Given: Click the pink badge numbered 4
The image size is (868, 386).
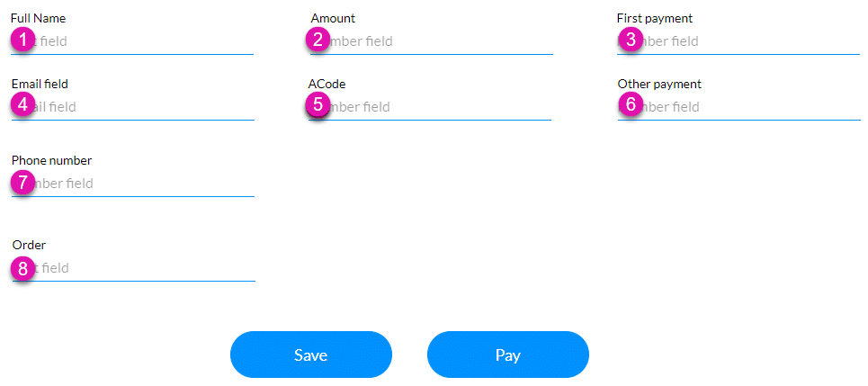Looking at the screenshot, I should (x=22, y=105).
